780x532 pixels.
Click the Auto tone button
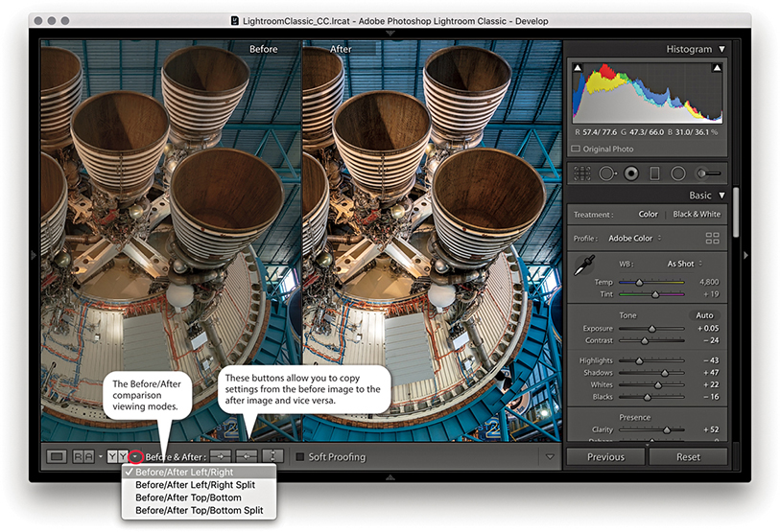click(x=704, y=315)
